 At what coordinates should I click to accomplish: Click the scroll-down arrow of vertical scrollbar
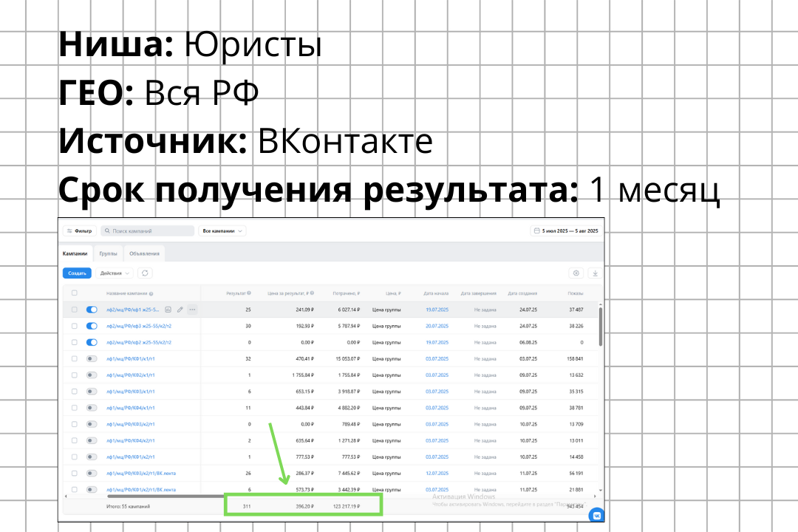tap(601, 491)
